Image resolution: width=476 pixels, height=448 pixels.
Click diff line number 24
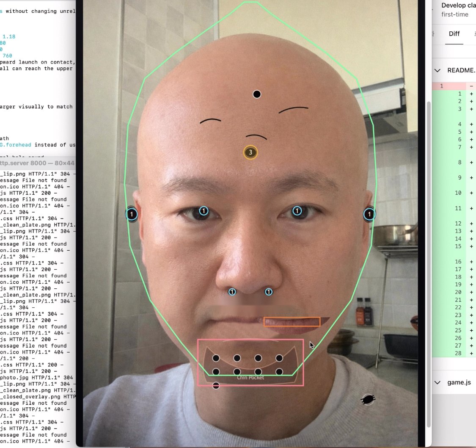458,323
